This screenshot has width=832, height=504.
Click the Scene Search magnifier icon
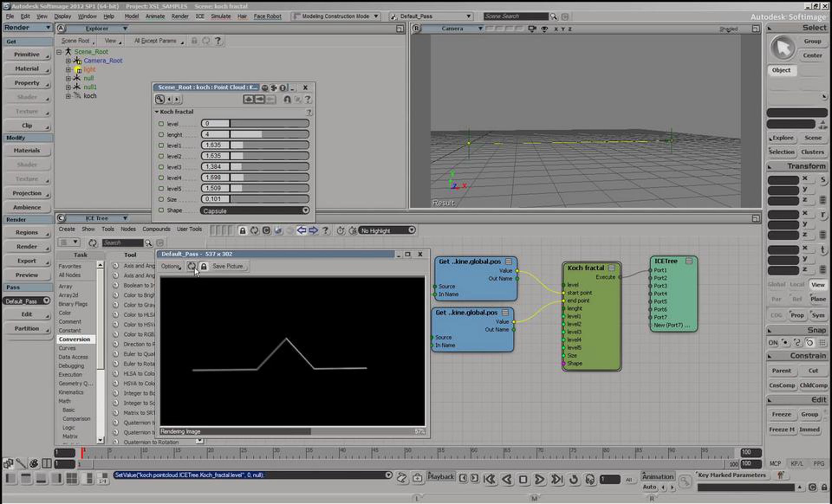click(x=554, y=16)
